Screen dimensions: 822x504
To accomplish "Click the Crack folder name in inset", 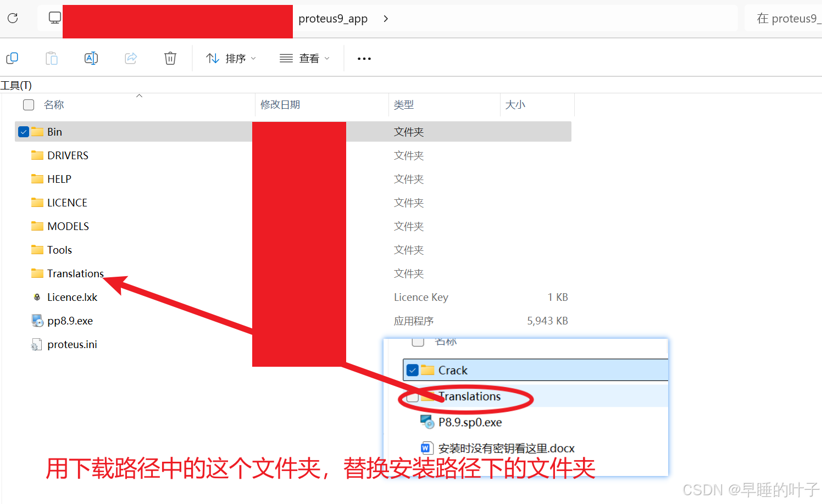I will tap(453, 371).
